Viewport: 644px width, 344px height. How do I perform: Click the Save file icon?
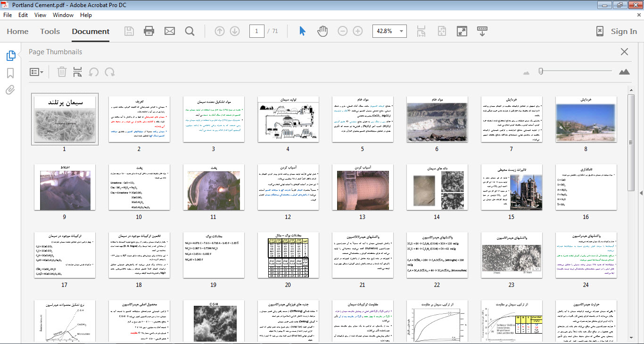(129, 31)
